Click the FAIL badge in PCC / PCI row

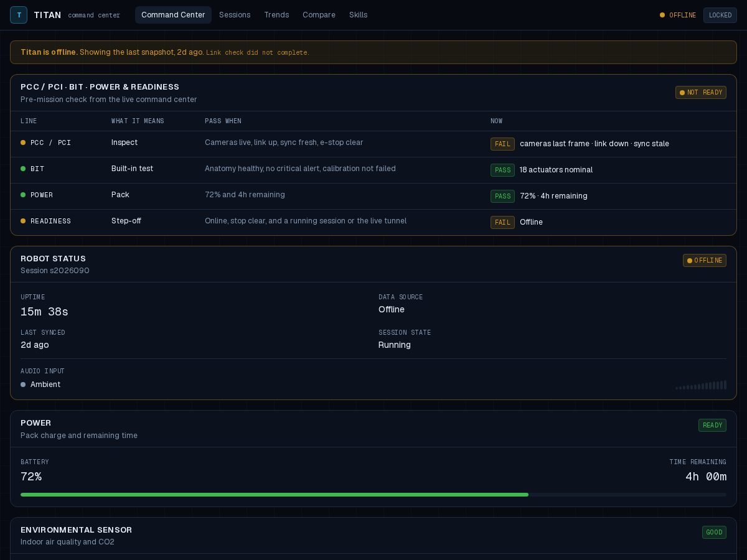(502, 144)
